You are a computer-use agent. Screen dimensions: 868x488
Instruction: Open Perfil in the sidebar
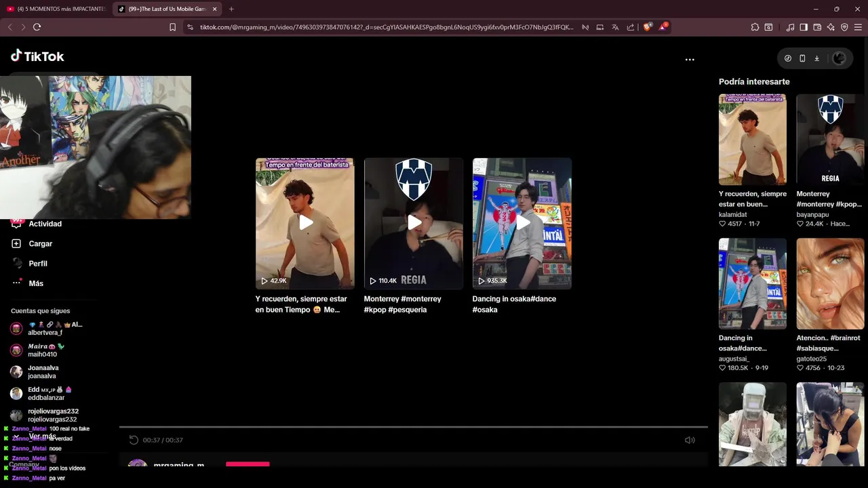pyautogui.click(x=38, y=264)
